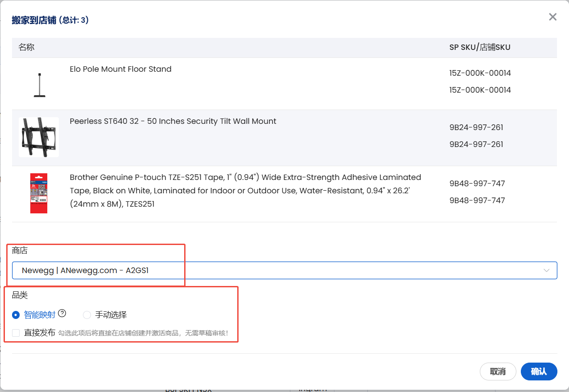The height and width of the screenshot is (392, 569).
Task: Close the 搬家到店铺 dialog
Action: (553, 17)
